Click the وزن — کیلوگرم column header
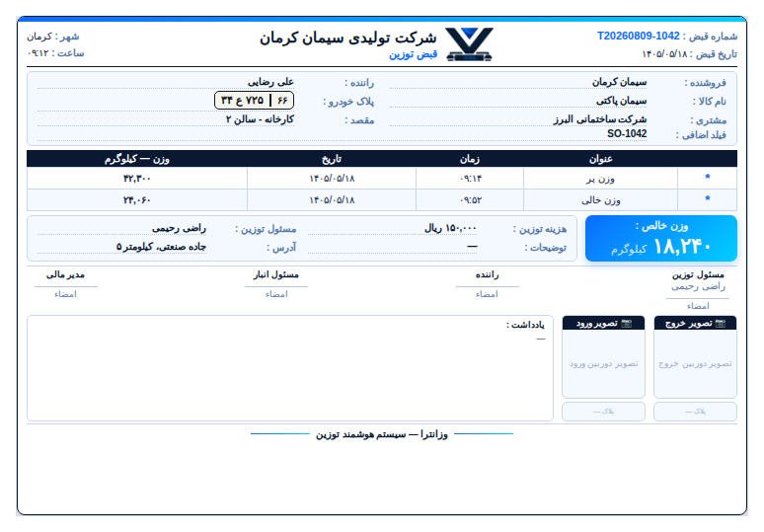The image size is (764, 532). (x=137, y=159)
